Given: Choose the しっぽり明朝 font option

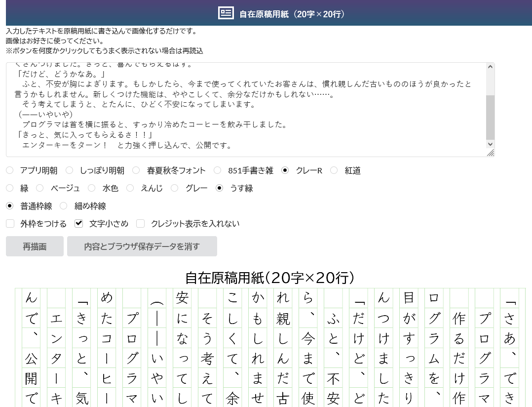Looking at the screenshot, I should pyautogui.click(x=70, y=170).
